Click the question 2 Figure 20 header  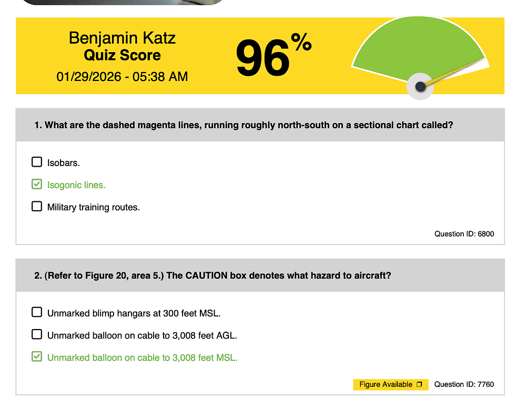click(x=260, y=275)
